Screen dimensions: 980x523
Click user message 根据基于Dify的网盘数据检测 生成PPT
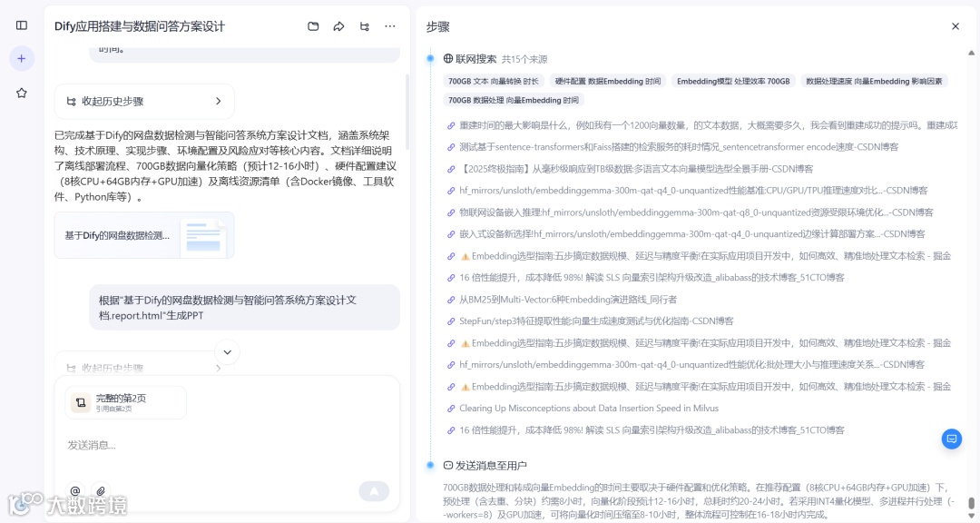pyautogui.click(x=244, y=308)
